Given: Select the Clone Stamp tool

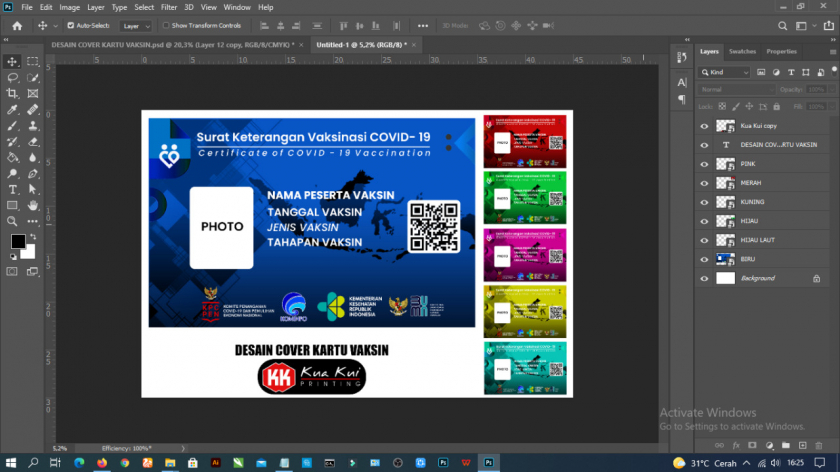Looking at the screenshot, I should click(33, 126).
